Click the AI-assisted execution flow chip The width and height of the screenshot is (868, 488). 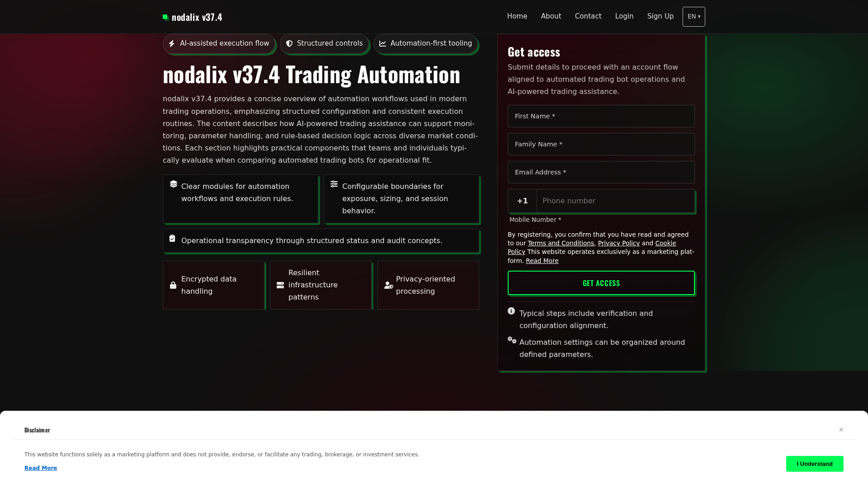pos(219,43)
